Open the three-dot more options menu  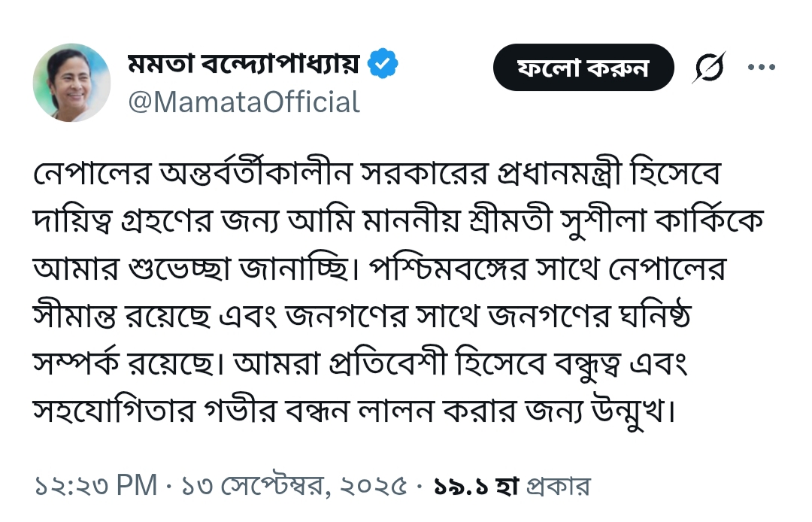click(x=761, y=68)
